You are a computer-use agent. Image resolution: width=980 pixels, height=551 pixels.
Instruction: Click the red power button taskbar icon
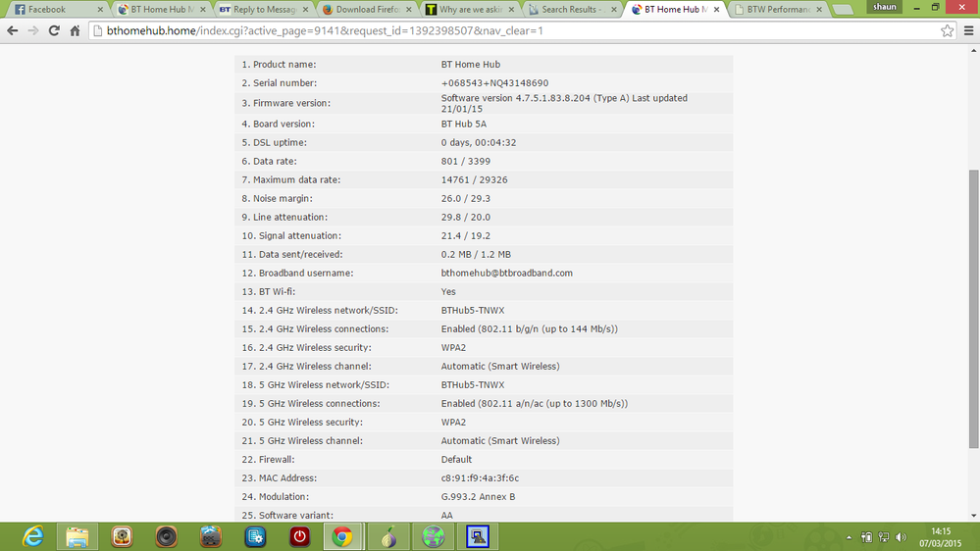[x=299, y=536]
